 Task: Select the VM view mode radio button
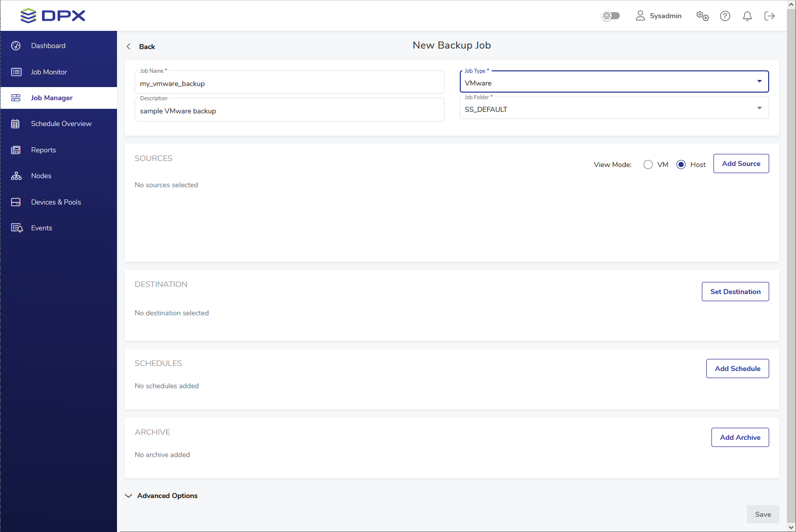[648, 165]
